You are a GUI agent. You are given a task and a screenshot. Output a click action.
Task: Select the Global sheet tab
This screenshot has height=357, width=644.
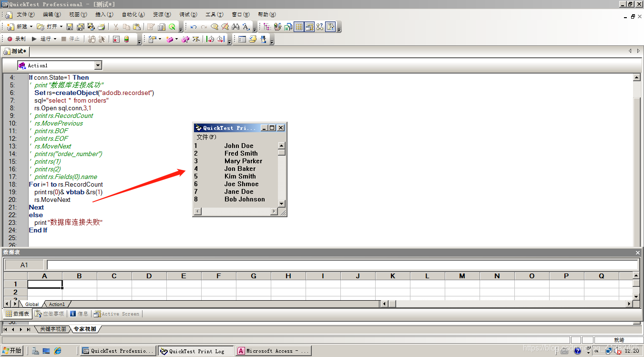32,304
